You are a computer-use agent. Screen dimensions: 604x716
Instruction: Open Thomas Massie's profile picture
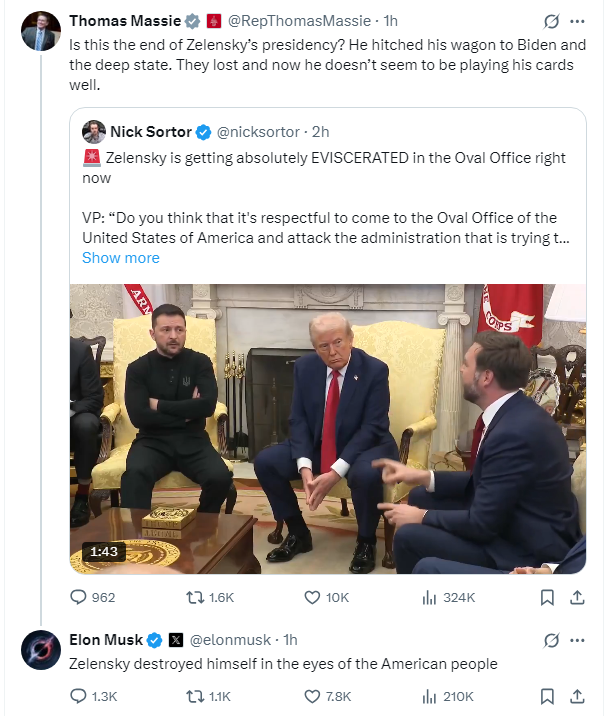tap(41, 31)
